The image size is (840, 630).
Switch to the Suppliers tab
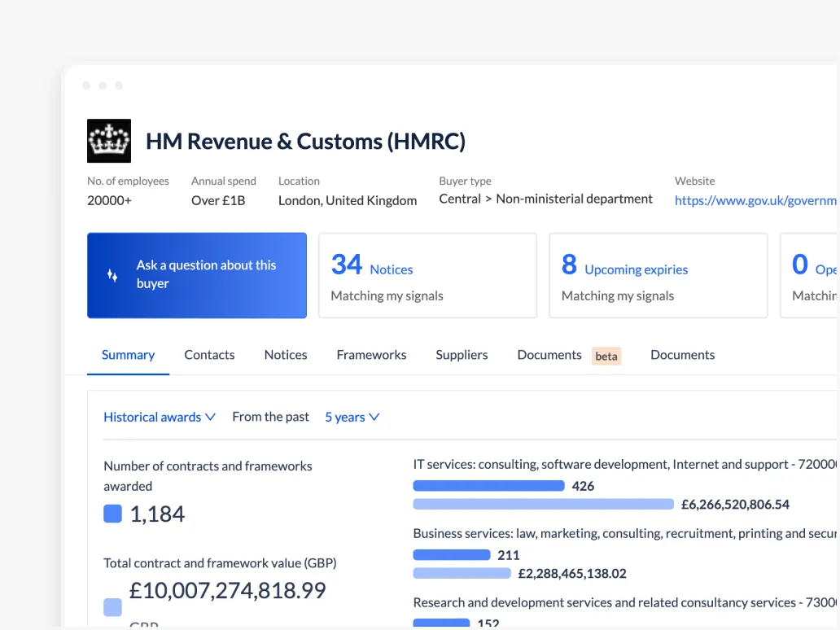click(462, 355)
